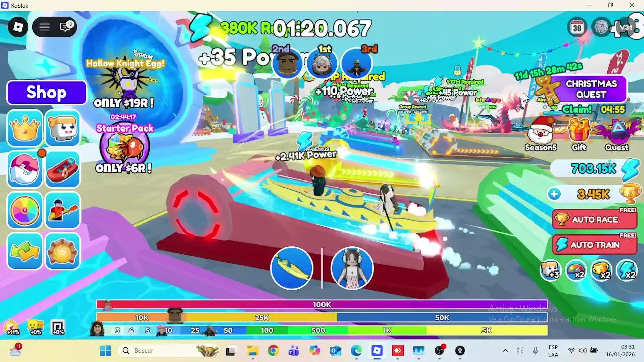Screen dimensions: 644x362
Task: Expand the system tray hidden icons chevron
Action: tap(505, 351)
